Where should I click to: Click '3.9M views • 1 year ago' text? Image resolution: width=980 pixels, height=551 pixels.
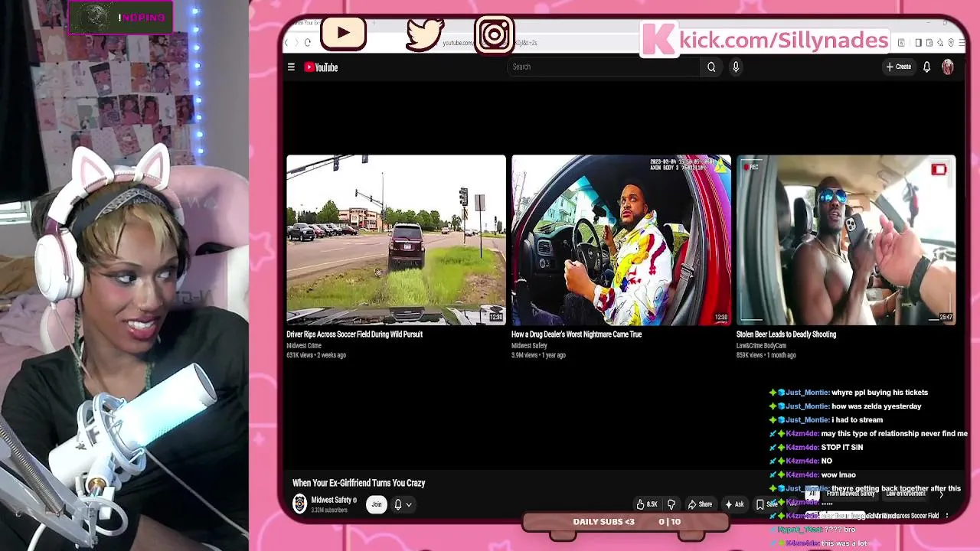pos(538,355)
